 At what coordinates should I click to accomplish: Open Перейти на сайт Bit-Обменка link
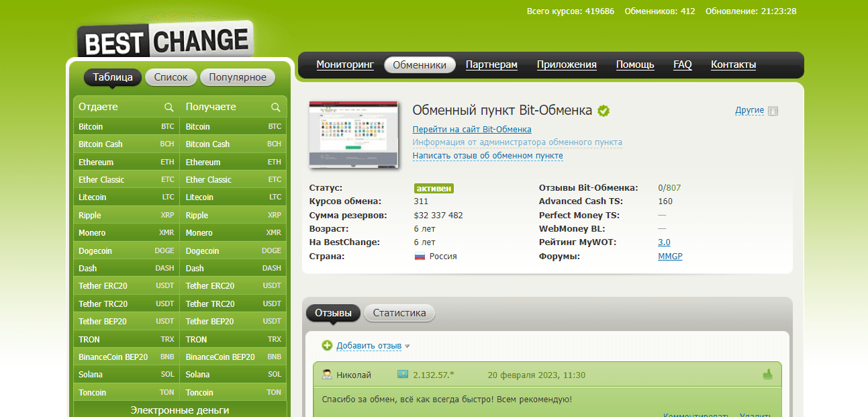[x=471, y=130]
